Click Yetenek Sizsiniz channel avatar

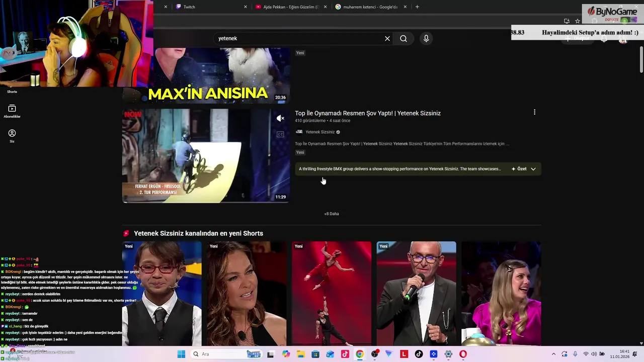coord(299,132)
